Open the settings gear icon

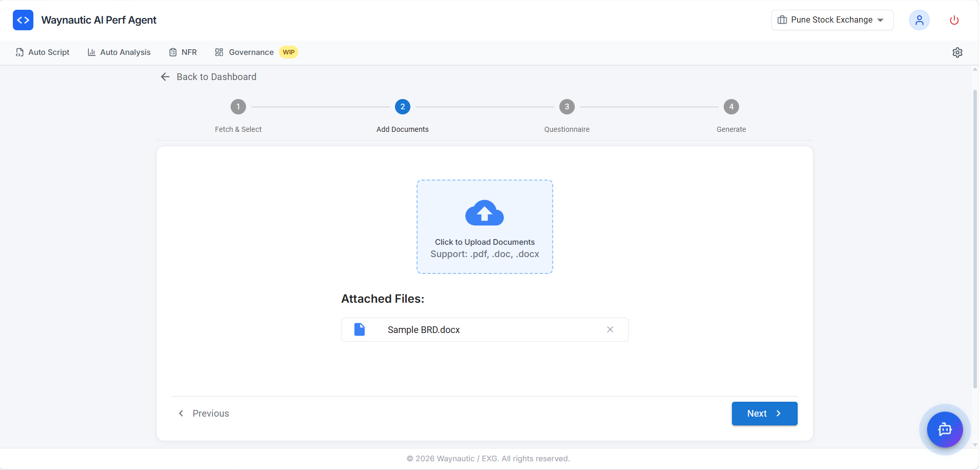[957, 52]
